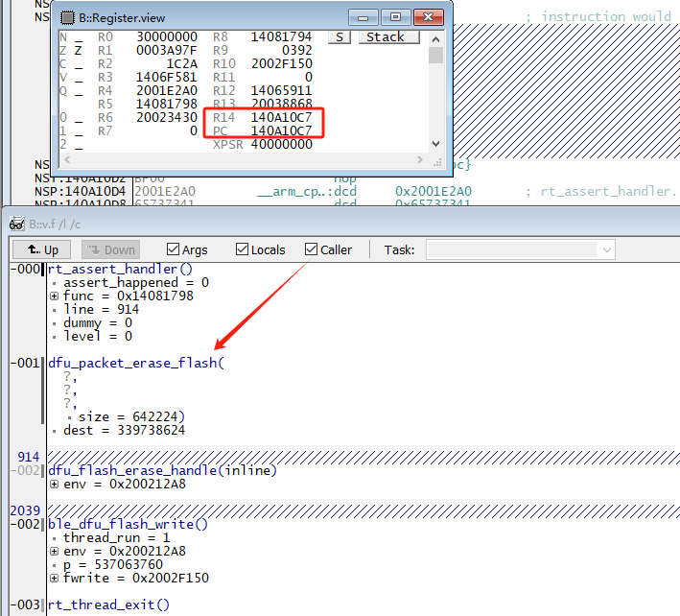Select frame dfu_flash_erase_handle(inline)

(x=162, y=470)
